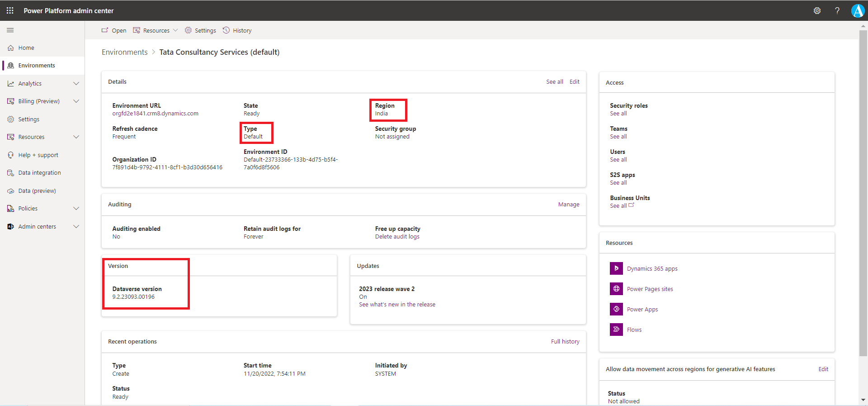Open the Resources dropdown in toolbar

[x=156, y=30]
